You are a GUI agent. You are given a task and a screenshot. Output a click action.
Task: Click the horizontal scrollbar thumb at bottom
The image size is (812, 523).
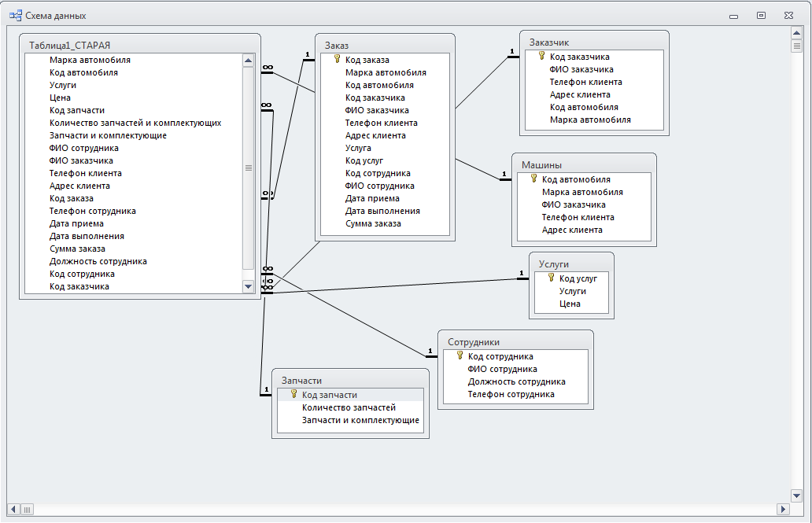27,510
